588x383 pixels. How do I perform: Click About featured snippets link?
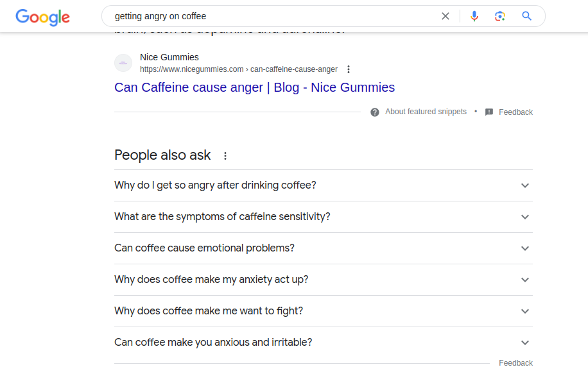click(x=426, y=112)
